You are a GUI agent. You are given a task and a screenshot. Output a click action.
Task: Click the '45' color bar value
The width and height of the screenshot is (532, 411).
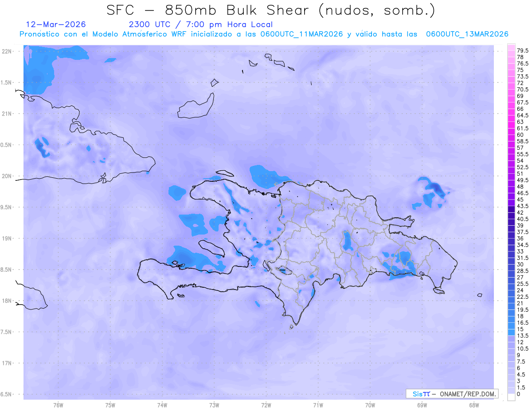[x=520, y=200]
